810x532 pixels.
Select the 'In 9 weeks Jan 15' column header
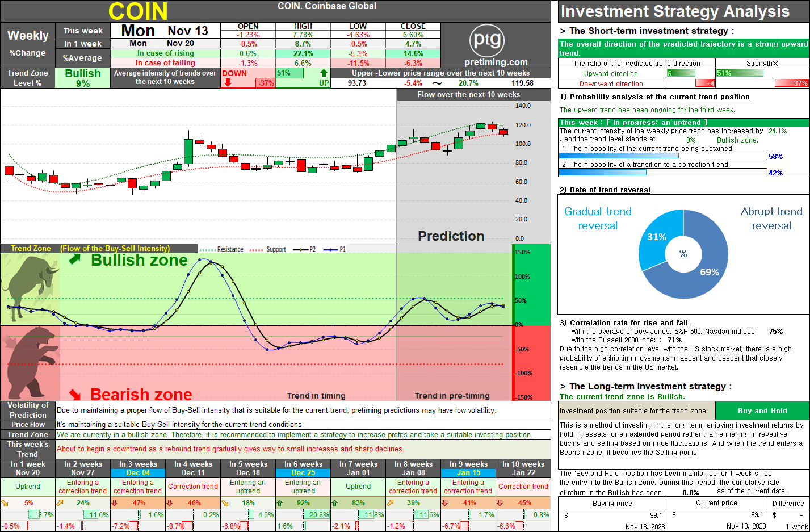click(468, 468)
